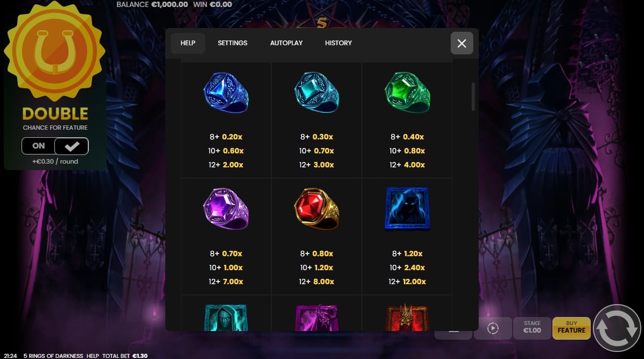
Task: Close the help panel with X
Action: pos(461,43)
